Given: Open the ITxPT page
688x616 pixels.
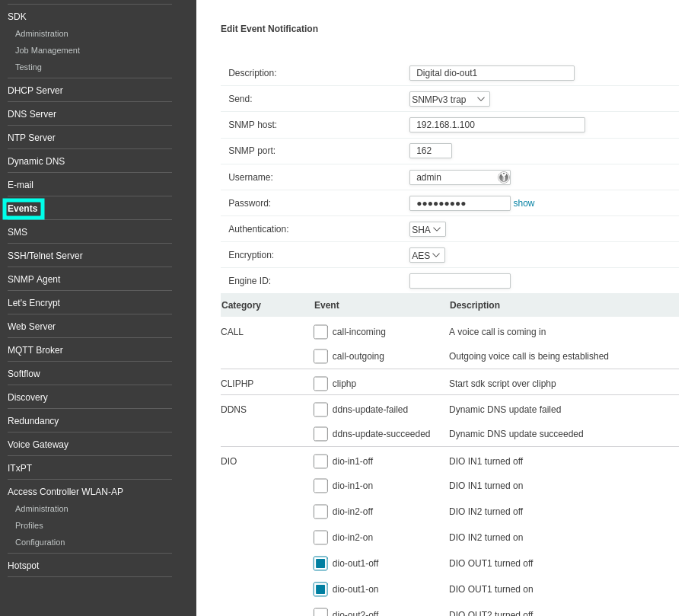Looking at the screenshot, I should pyautogui.click(x=20, y=468).
